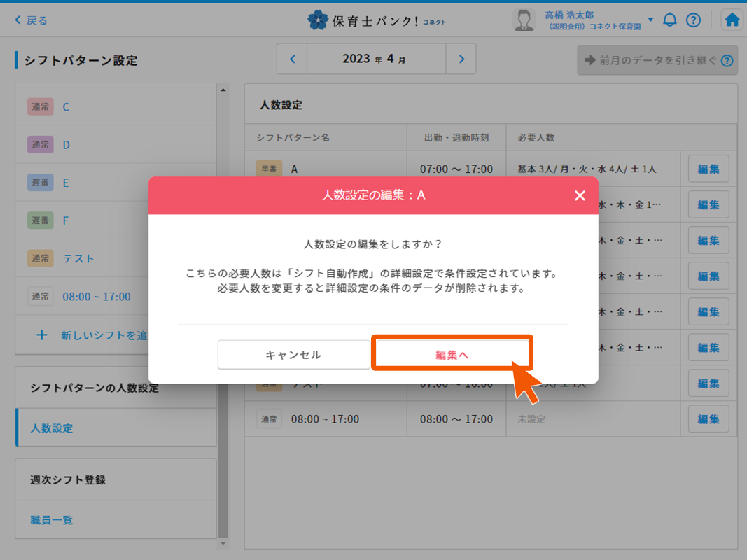The height and width of the screenshot is (560, 747).
Task: Click 戻る back link
Action: pyautogui.click(x=32, y=20)
